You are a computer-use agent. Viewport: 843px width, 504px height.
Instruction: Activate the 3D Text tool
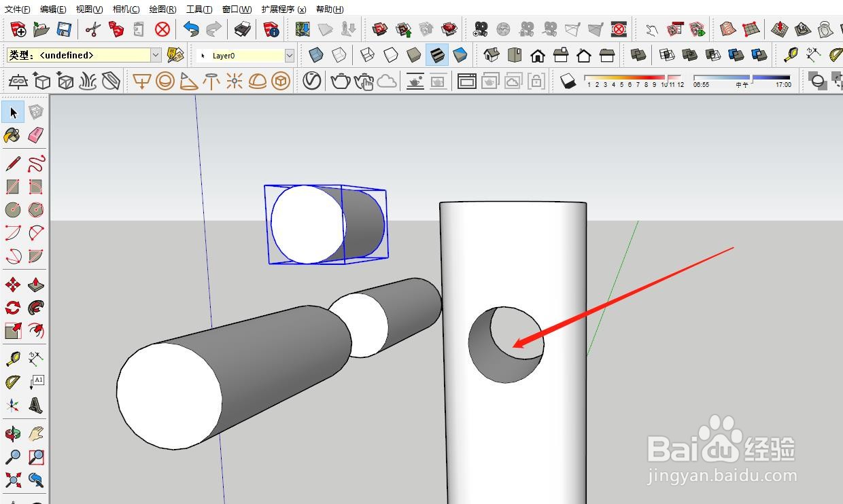36,406
